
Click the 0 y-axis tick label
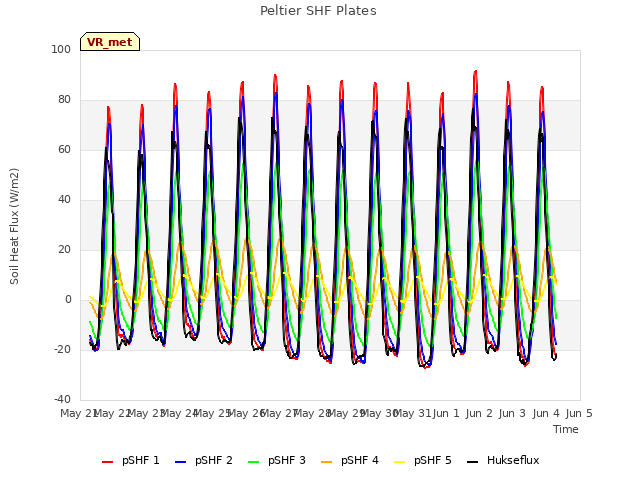click(x=68, y=300)
